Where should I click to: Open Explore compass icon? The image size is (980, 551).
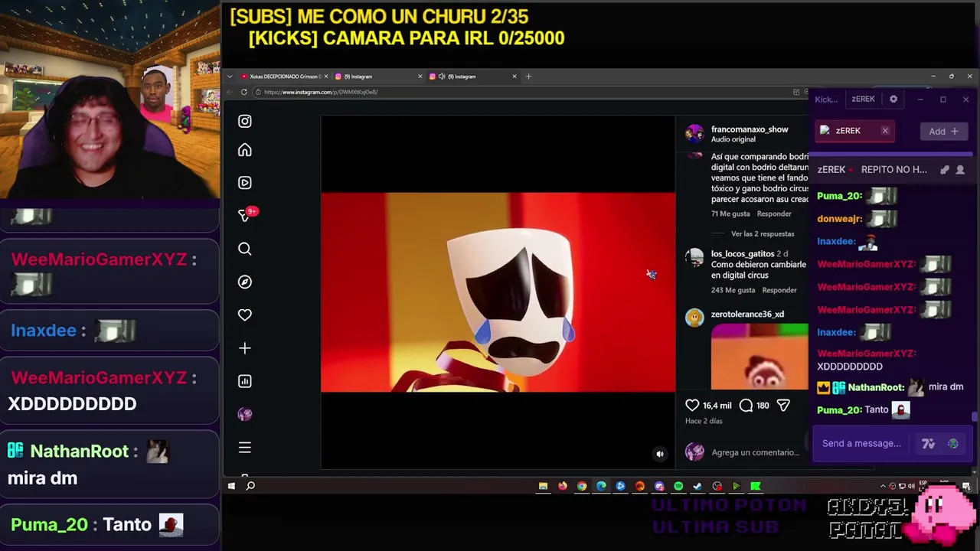coord(245,282)
